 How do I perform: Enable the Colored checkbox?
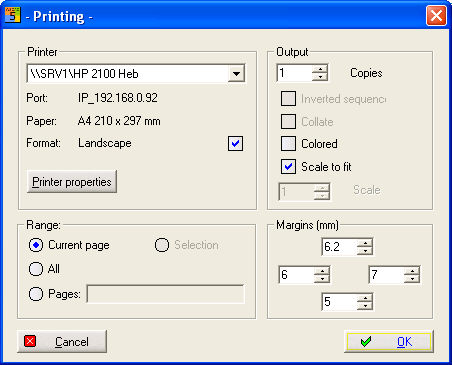(x=288, y=144)
